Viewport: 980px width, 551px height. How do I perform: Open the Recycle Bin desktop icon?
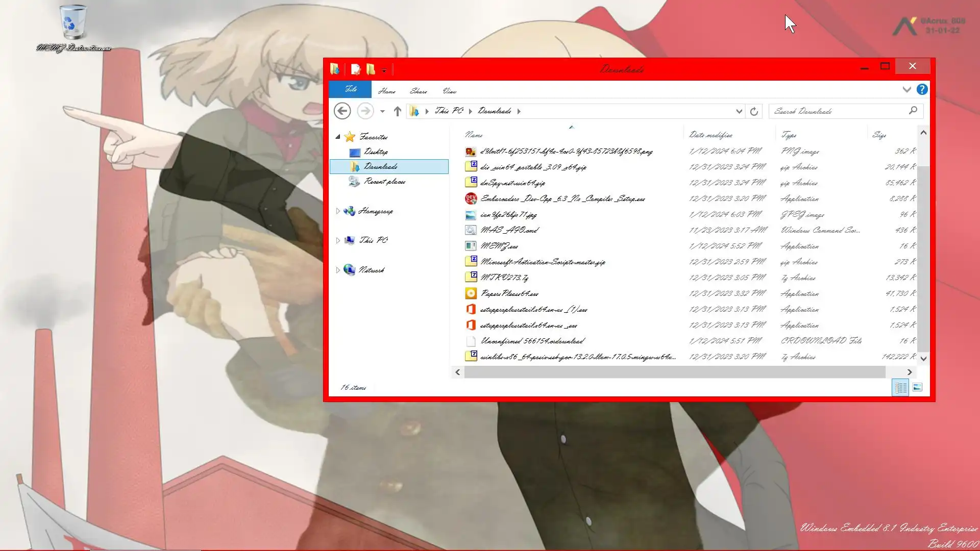tap(73, 23)
